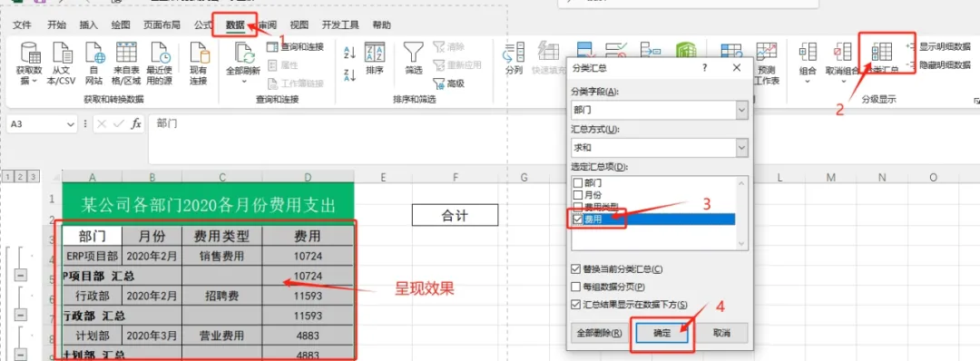This screenshot has height=361, width=980.
Task: Open the 文件 (File) tab
Action: click(x=22, y=25)
